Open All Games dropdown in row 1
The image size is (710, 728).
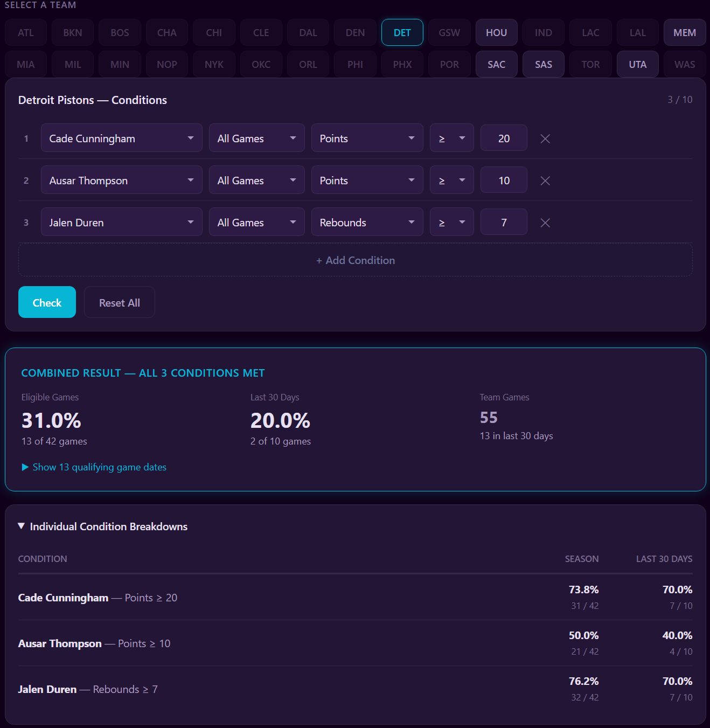pyautogui.click(x=257, y=138)
